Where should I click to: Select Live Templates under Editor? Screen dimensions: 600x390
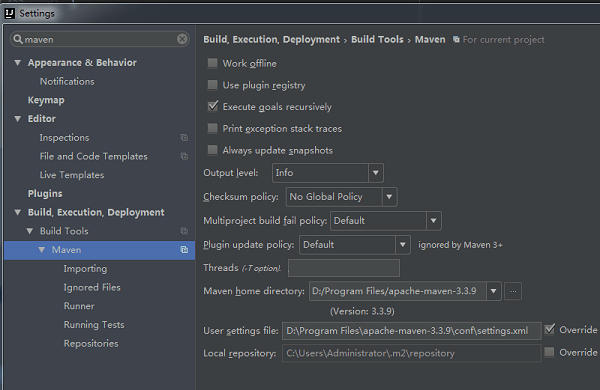tap(72, 175)
